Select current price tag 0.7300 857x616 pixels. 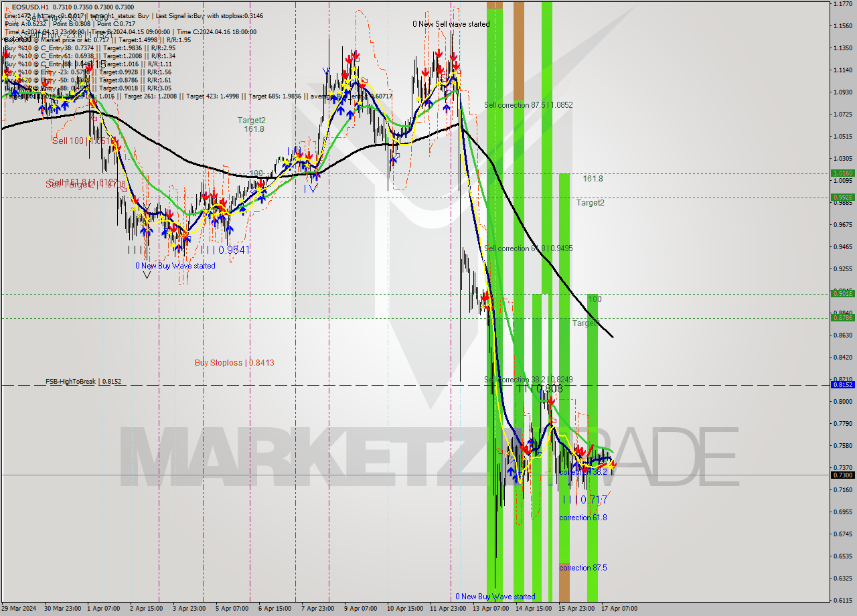[842, 475]
